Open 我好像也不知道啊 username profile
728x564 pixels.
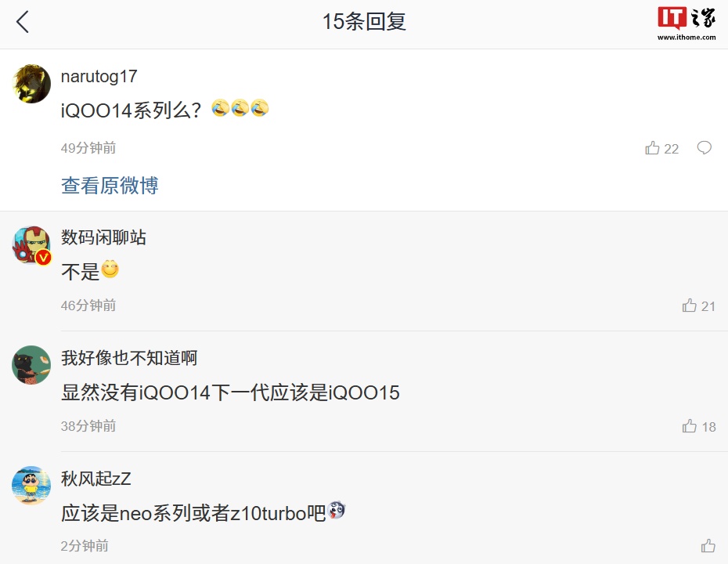click(x=129, y=358)
